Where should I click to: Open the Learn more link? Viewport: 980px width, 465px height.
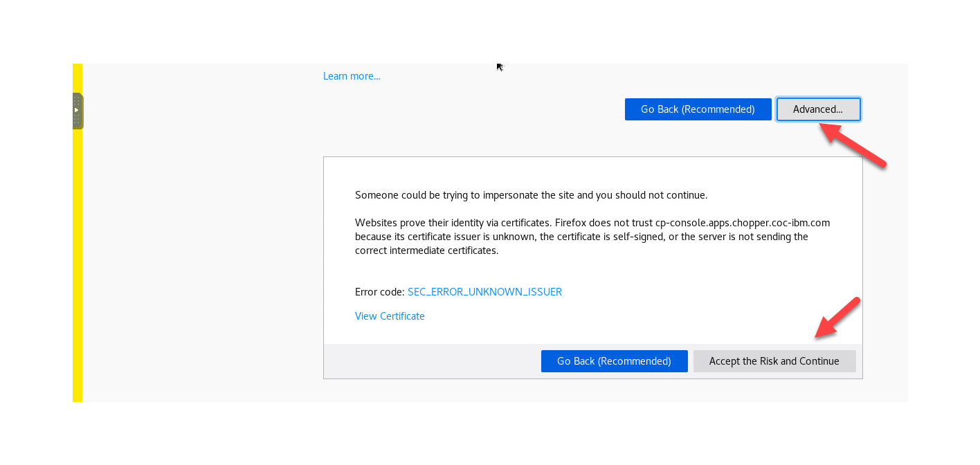tap(352, 76)
